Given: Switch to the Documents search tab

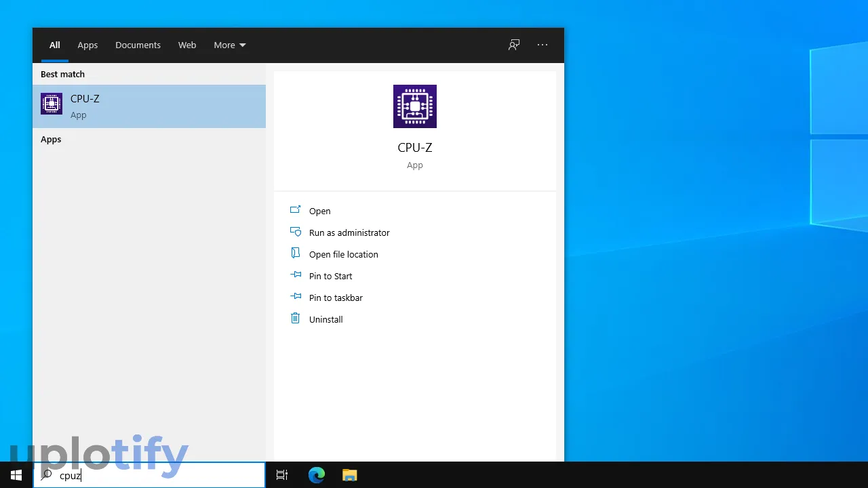Looking at the screenshot, I should pyautogui.click(x=138, y=45).
